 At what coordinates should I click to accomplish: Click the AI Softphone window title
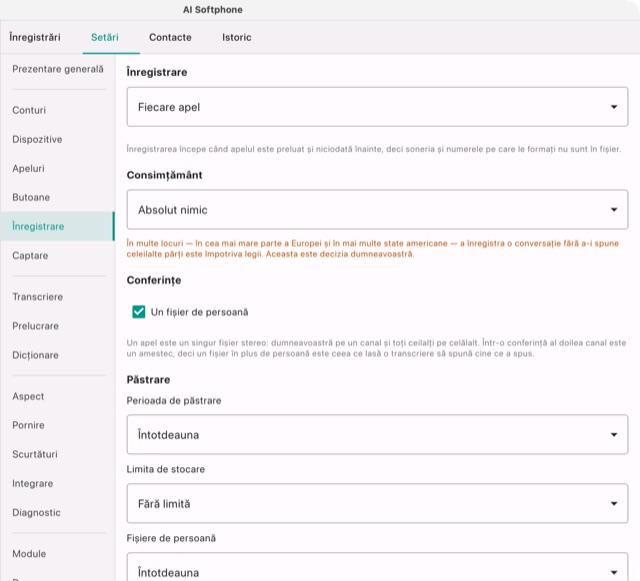coord(213,10)
